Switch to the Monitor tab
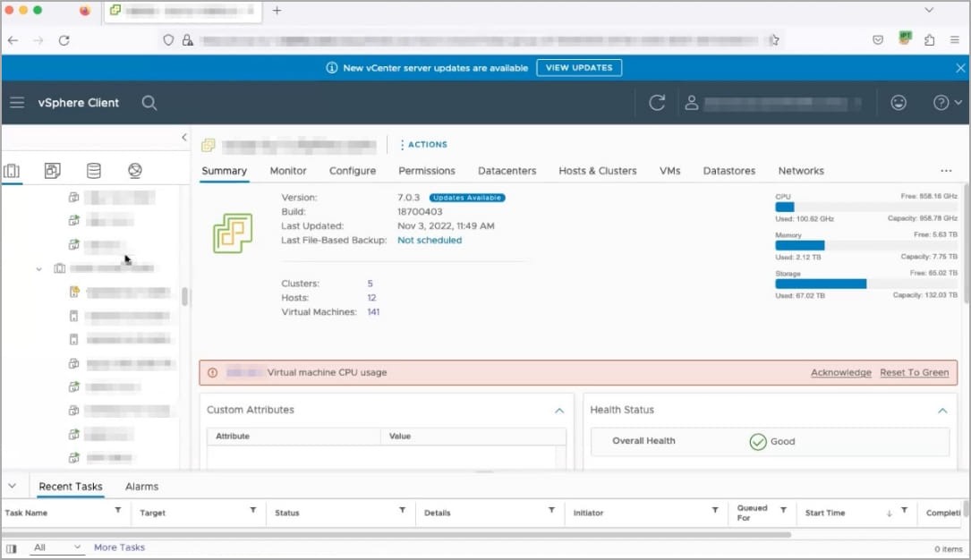Screen dimensions: 971x560 (x=288, y=171)
